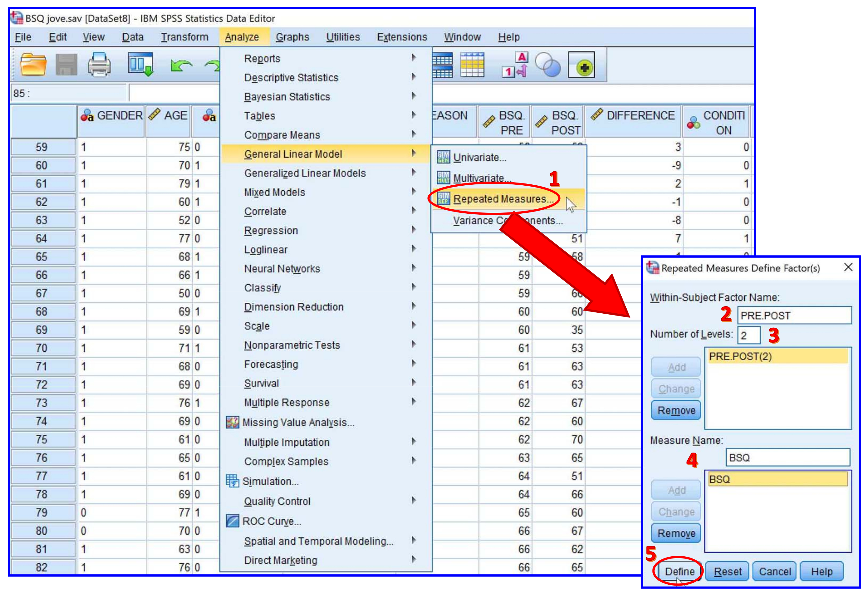Screen dimensions: 868x599
Task: Click the Use Variable Sets circles icon
Action: 548,64
